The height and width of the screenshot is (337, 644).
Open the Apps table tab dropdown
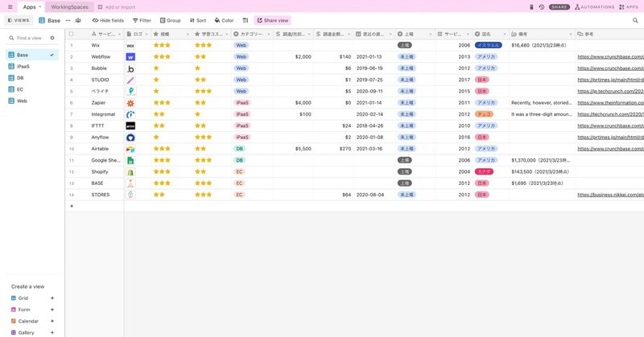click(39, 7)
